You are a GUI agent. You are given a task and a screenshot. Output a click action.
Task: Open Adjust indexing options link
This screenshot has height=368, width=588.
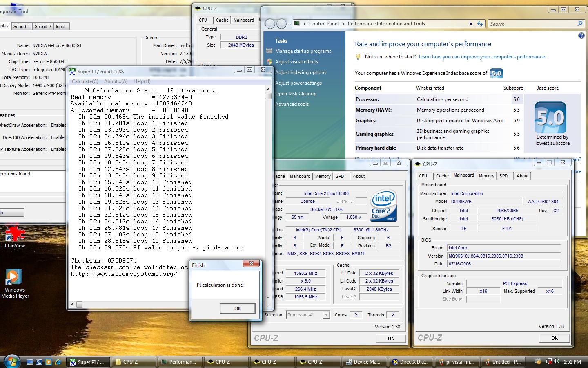coord(301,72)
